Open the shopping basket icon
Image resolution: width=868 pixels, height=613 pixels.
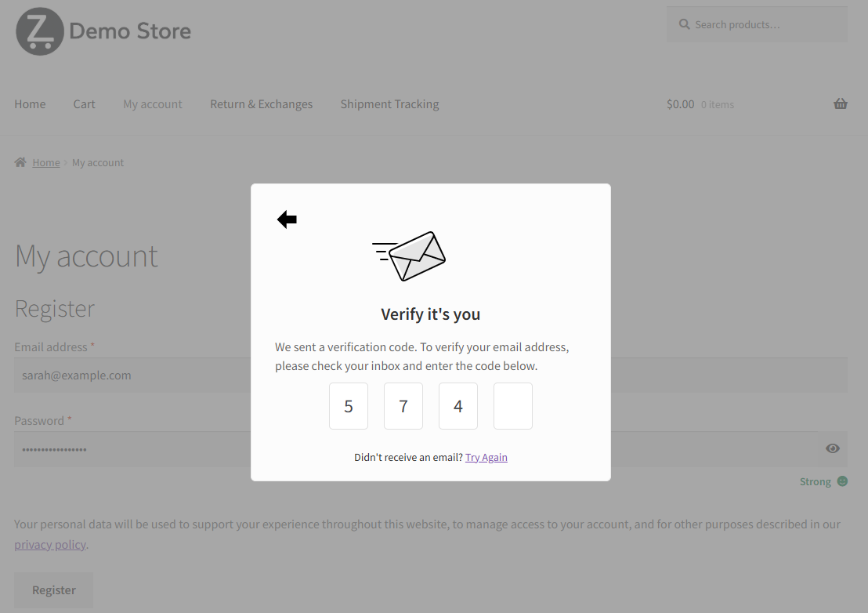click(841, 104)
